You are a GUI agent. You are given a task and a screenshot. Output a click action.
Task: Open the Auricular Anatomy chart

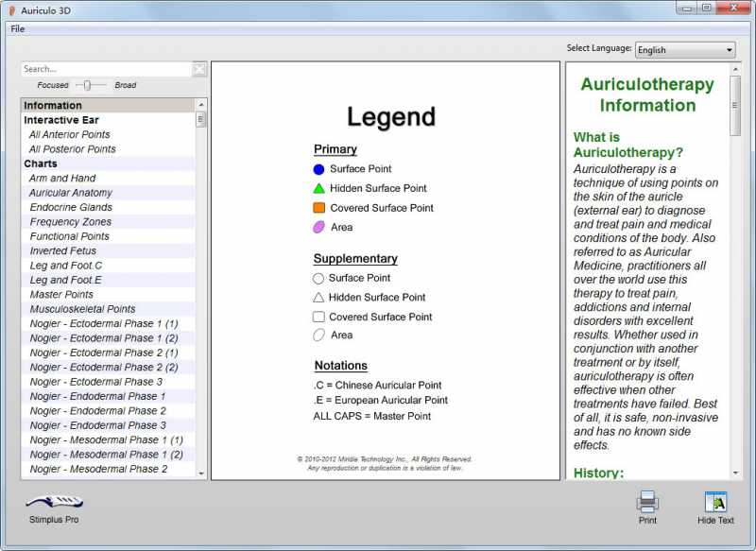(x=71, y=193)
